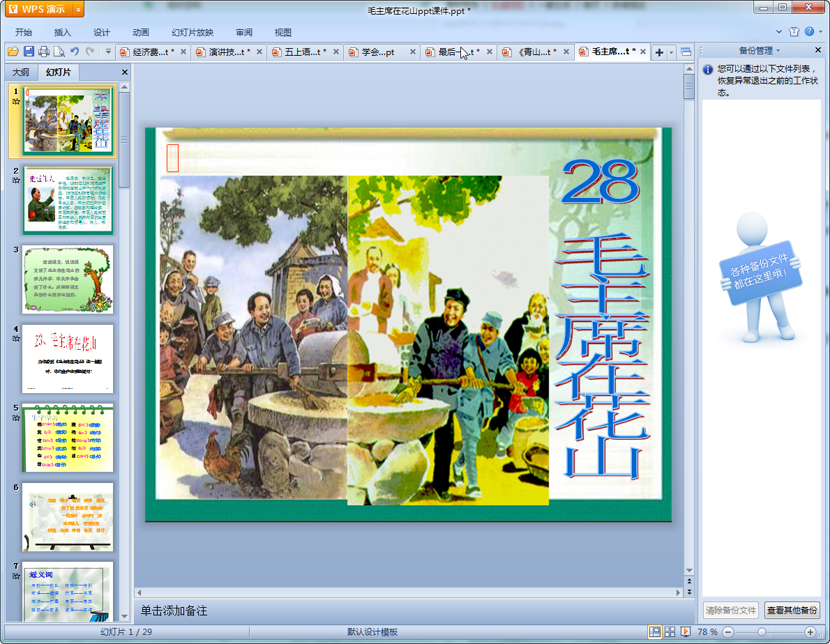Save the presentation with the disk icon
The width and height of the screenshot is (830, 644).
(29, 52)
